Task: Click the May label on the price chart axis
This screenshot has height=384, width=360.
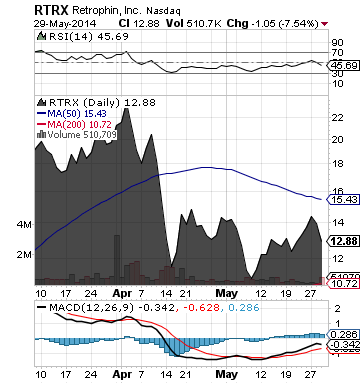Action: coord(227,293)
